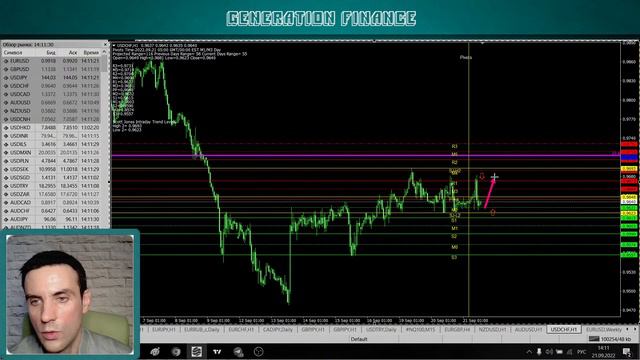
Task: Switch to the EURUSD,Weekly chart tab
Action: pyautogui.click(x=604, y=329)
